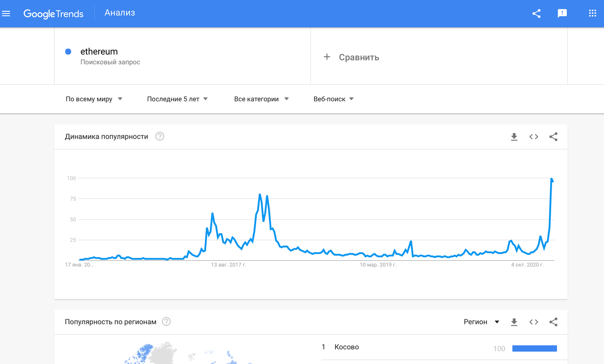Image resolution: width=604 pixels, height=364 pixels.
Task: Show help for Популярность по регионам
Action: click(x=166, y=322)
